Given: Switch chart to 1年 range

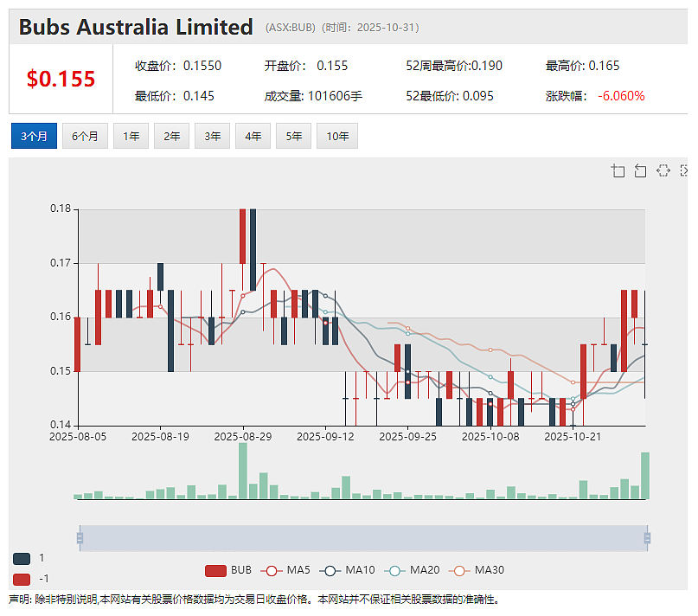Looking at the screenshot, I should coord(131,136).
